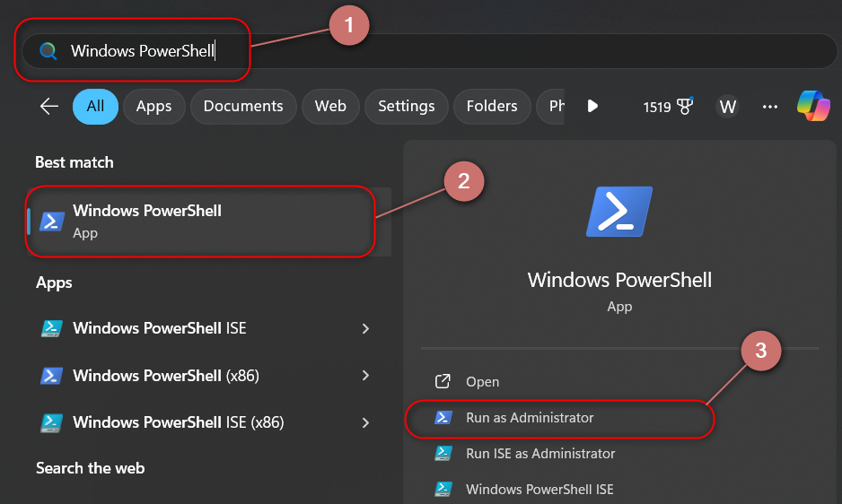Switch to the Documents filter tab
842x504 pixels.
point(242,107)
